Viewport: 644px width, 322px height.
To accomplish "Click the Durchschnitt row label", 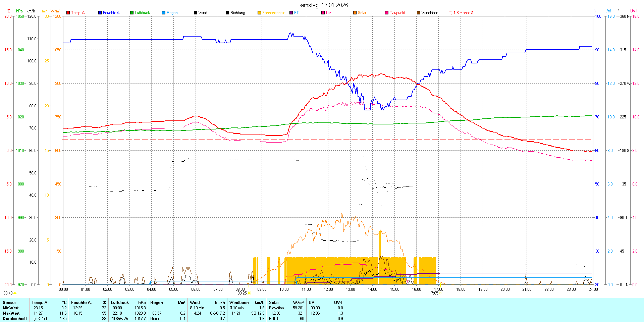I will point(15,319).
